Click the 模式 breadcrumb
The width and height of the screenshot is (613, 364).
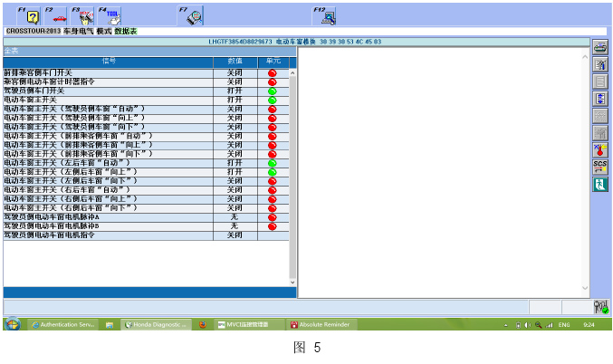(x=104, y=31)
